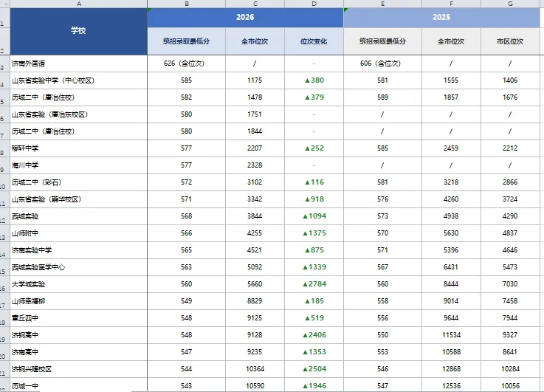Select the cell 626（含位次）
Image resolution: width=544 pixels, height=392 pixels.
186,63
